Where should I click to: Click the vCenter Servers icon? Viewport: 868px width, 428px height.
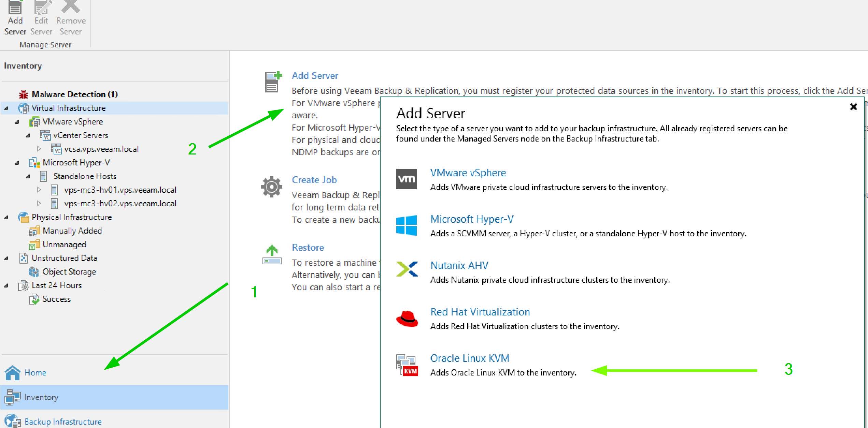coord(45,135)
